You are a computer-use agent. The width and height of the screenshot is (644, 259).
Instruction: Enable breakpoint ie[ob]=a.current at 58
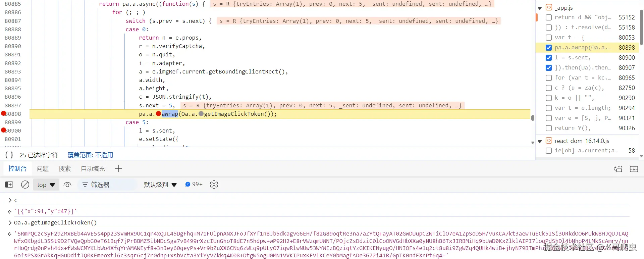click(x=549, y=151)
